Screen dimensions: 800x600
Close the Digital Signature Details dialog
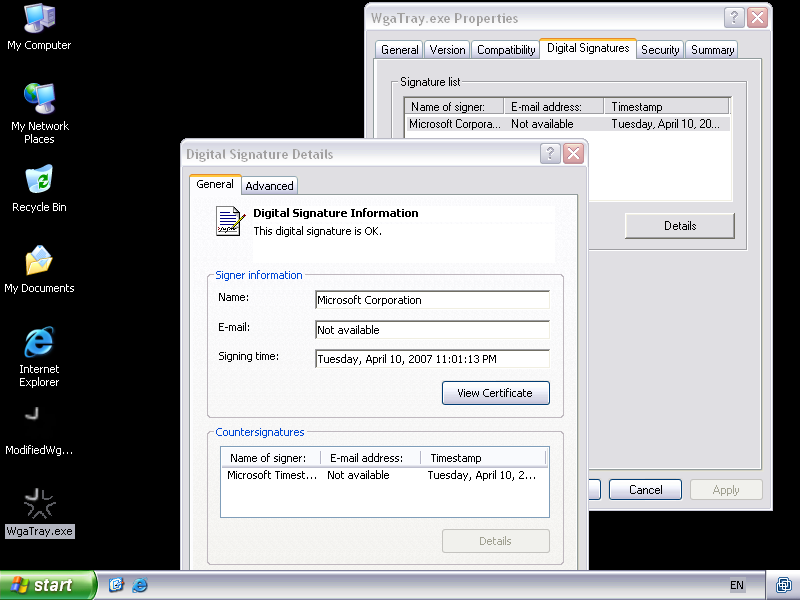coord(573,153)
